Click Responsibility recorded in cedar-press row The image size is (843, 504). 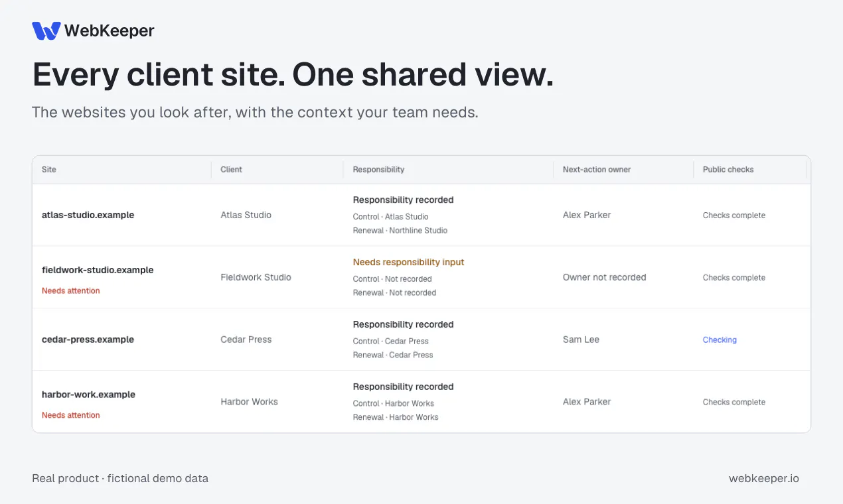coord(404,324)
